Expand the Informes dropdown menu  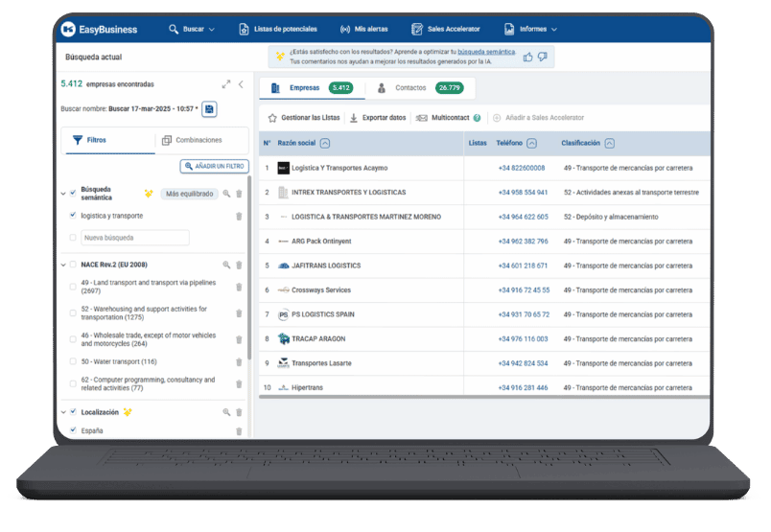tap(530, 30)
